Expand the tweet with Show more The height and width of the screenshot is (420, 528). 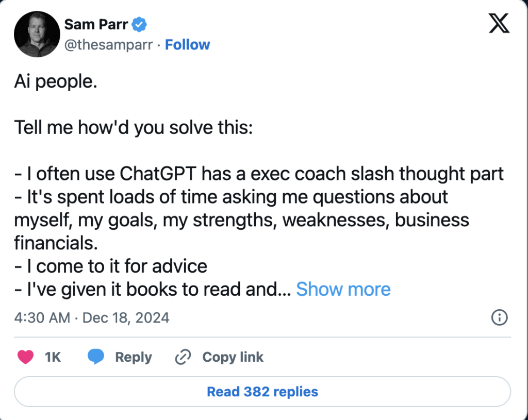(343, 289)
